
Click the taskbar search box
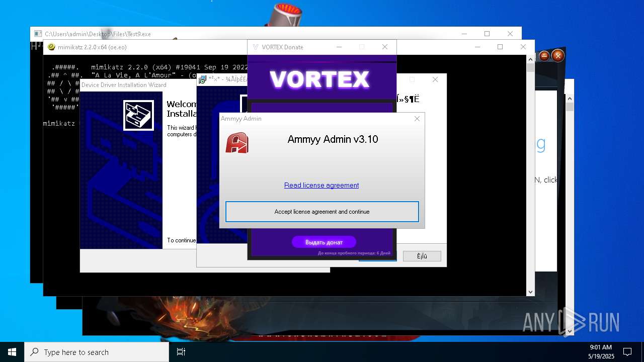tap(97, 352)
